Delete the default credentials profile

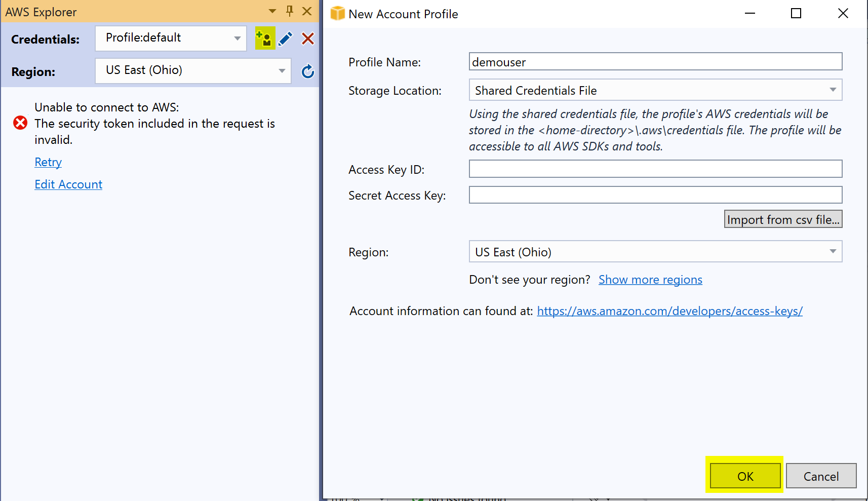tap(307, 38)
